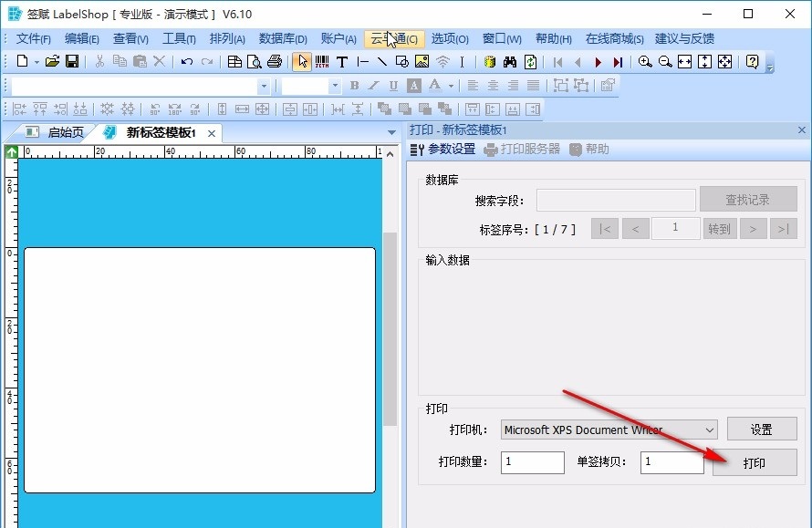
Task: Expand the font name combo box
Action: [x=265, y=85]
